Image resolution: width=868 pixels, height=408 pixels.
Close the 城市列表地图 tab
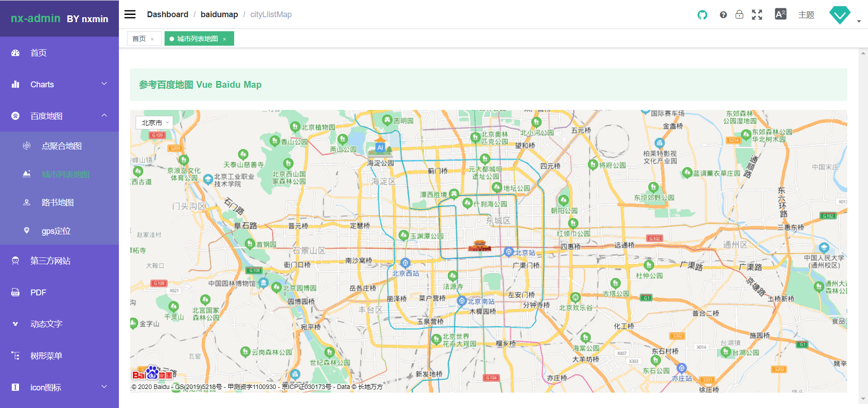coord(224,39)
